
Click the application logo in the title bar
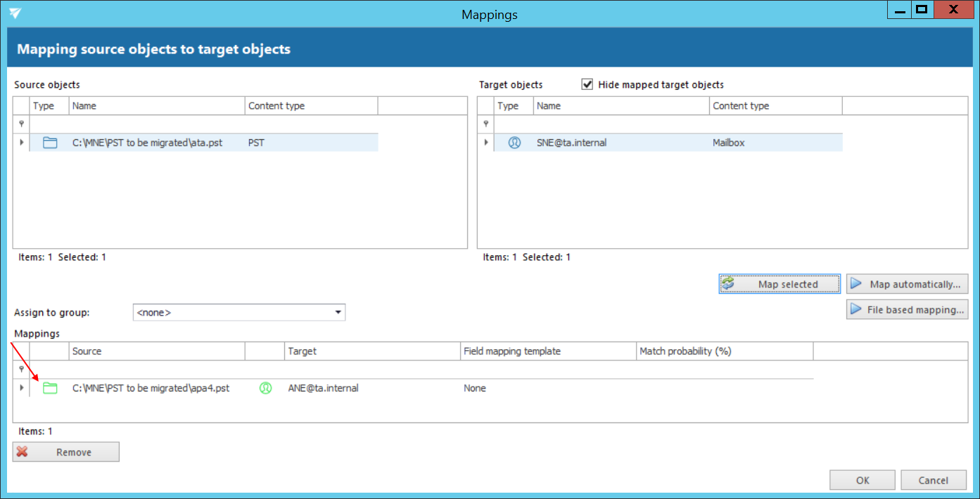15,13
